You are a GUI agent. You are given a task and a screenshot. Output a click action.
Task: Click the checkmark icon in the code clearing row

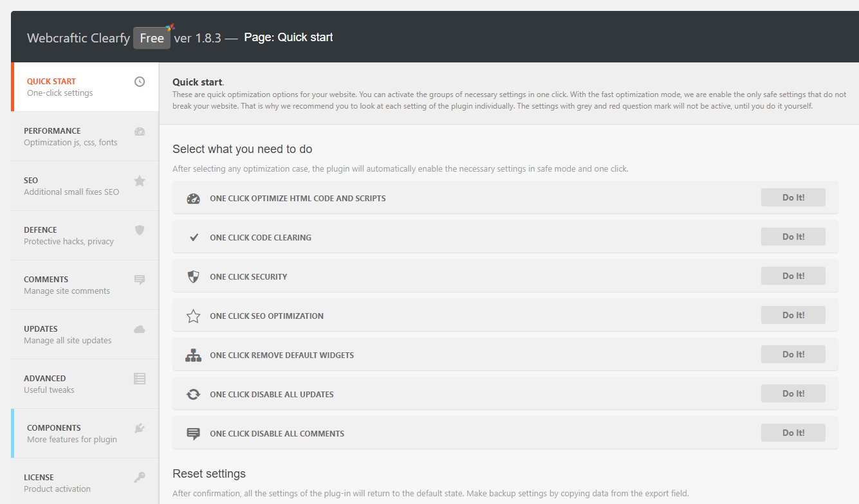[x=193, y=237]
